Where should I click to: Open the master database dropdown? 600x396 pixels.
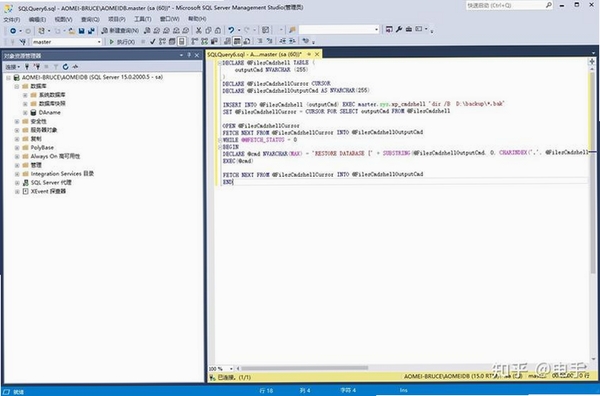[x=99, y=42]
